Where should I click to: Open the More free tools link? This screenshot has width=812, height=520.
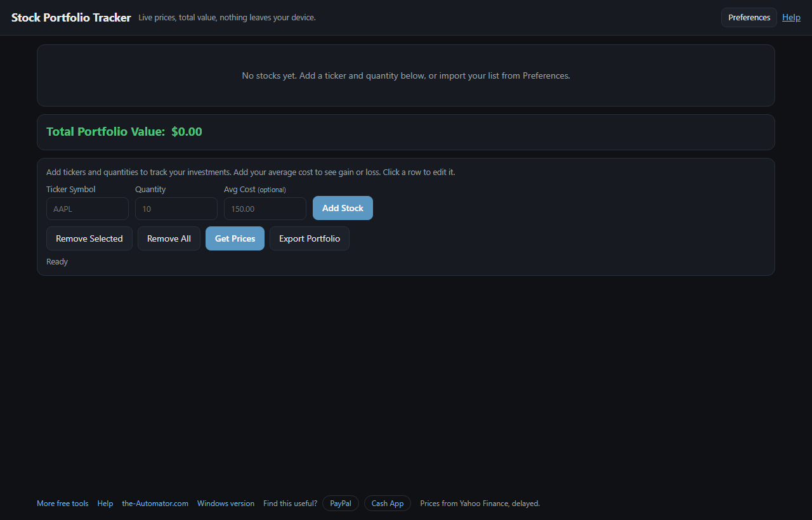click(x=63, y=504)
